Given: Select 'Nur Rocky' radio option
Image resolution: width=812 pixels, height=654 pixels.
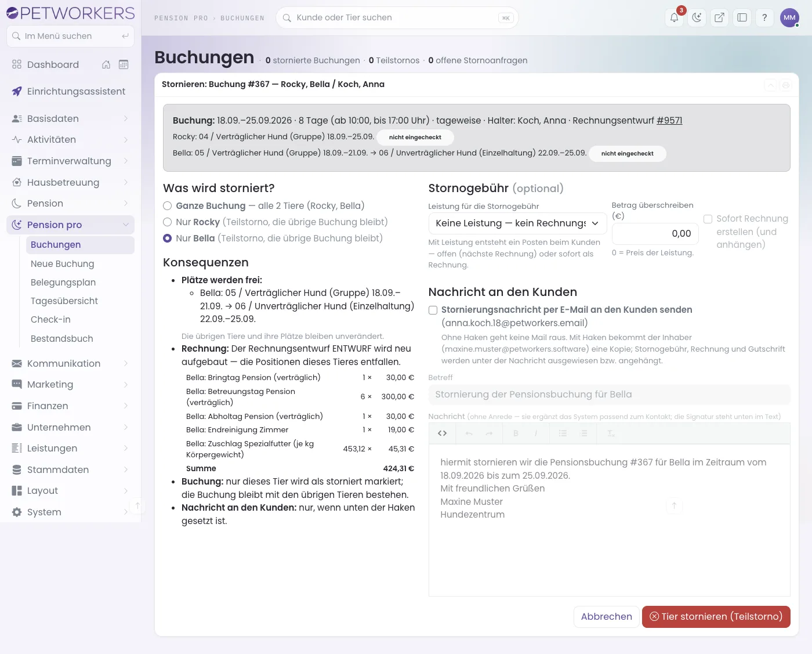Looking at the screenshot, I should [168, 222].
